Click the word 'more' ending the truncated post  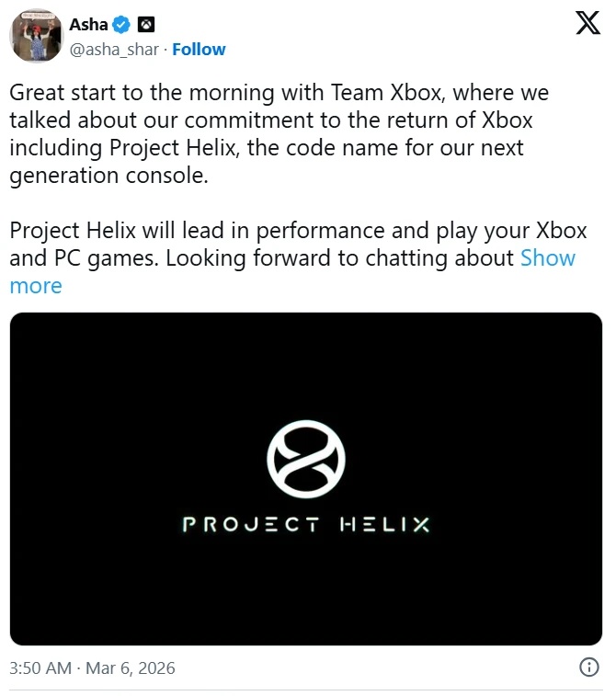tap(36, 286)
